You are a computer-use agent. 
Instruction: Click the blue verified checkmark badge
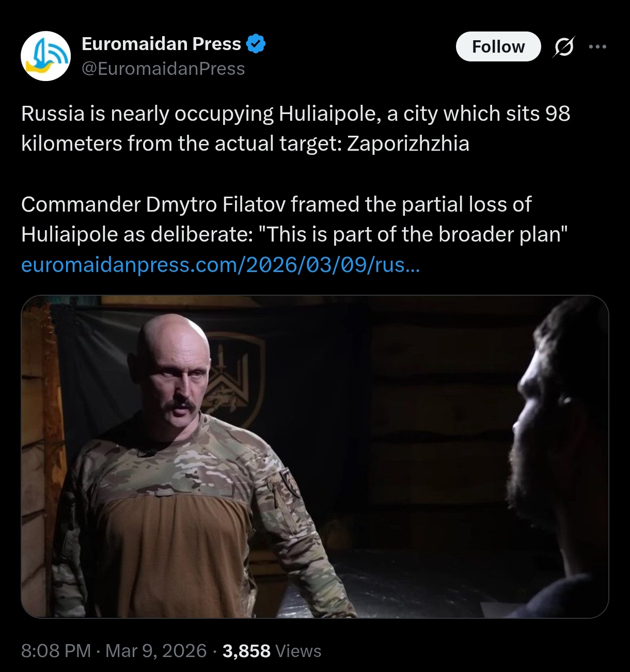pyautogui.click(x=256, y=44)
